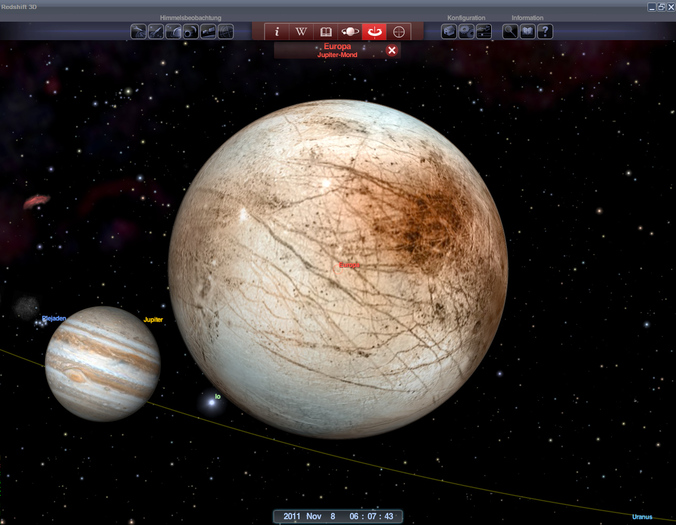Click the first icon under Konfiguration
The width and height of the screenshot is (676, 525).
pyautogui.click(x=449, y=32)
